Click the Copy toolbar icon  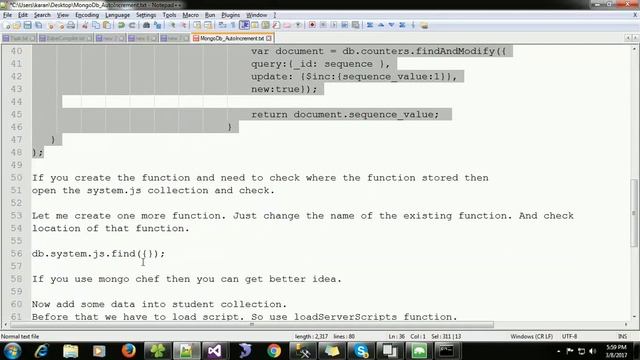tap(96, 25)
